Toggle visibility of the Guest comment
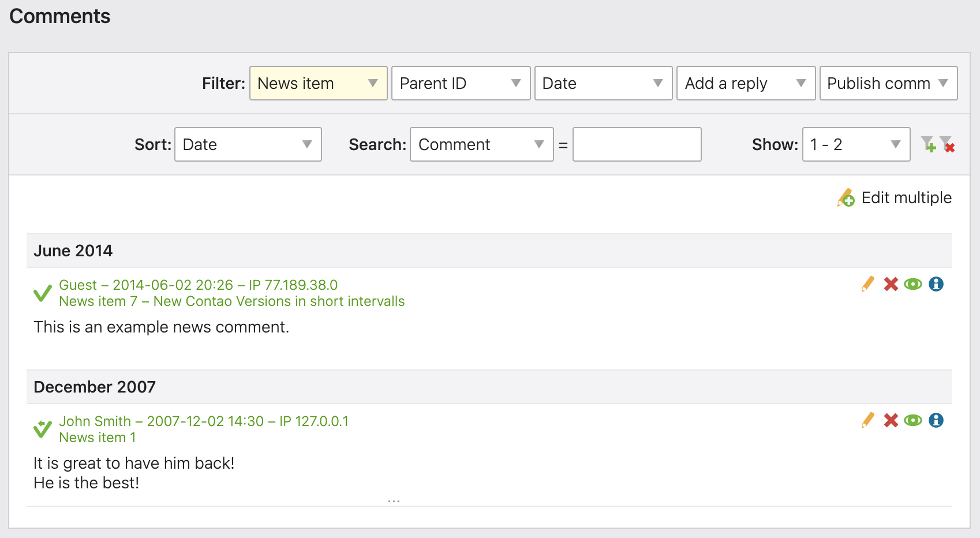Image resolution: width=980 pixels, height=538 pixels. click(913, 284)
